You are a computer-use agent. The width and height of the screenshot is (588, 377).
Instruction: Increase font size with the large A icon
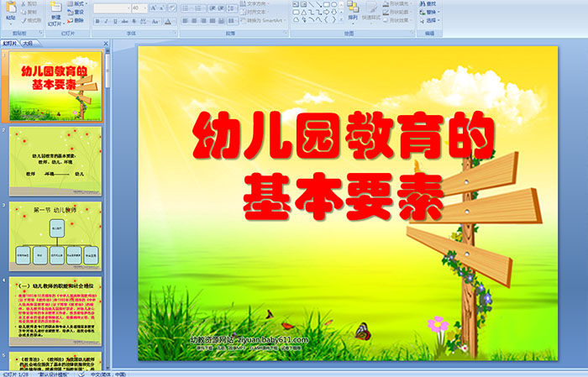[x=154, y=8]
